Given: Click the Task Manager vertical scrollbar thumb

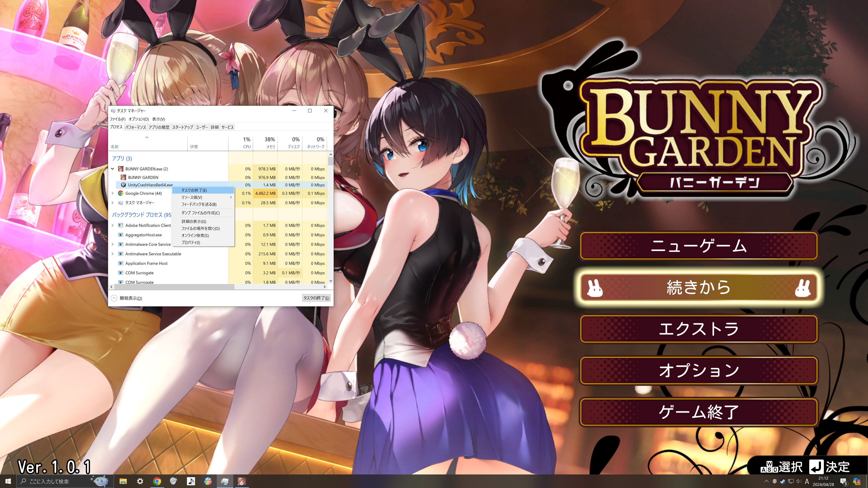Looking at the screenshot, I should [330, 161].
